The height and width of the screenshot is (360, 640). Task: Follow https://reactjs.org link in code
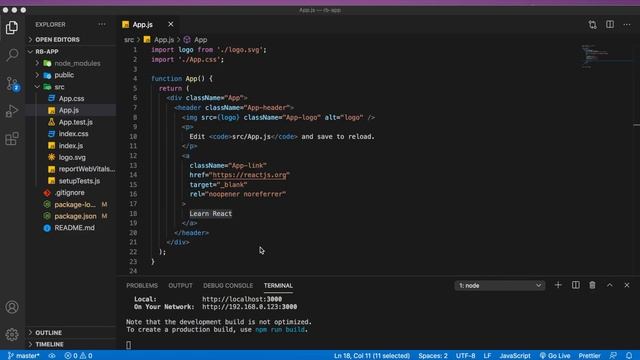click(x=249, y=175)
